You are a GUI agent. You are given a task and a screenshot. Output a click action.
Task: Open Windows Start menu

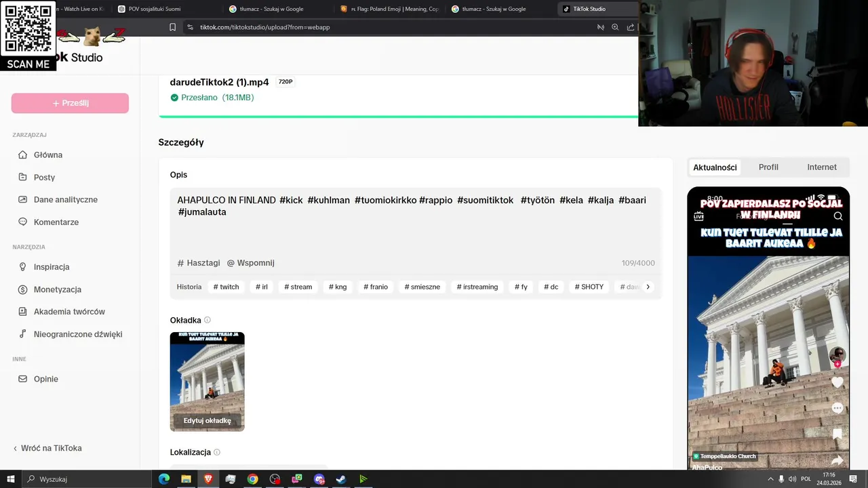[10, 479]
